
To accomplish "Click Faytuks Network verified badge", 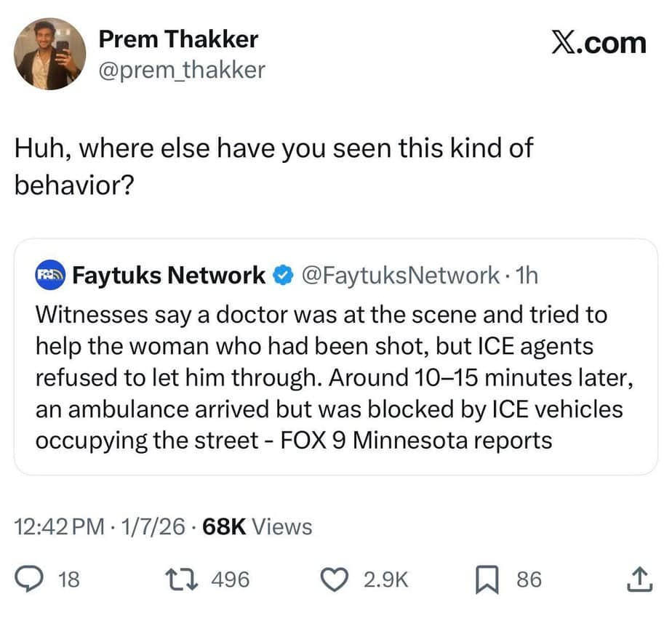I will (281, 276).
